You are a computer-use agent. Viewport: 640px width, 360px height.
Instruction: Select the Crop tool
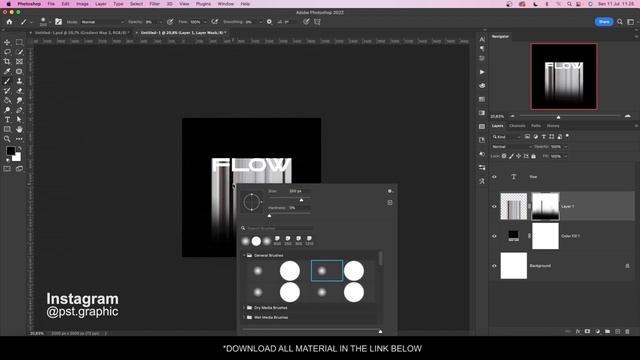coord(7,62)
